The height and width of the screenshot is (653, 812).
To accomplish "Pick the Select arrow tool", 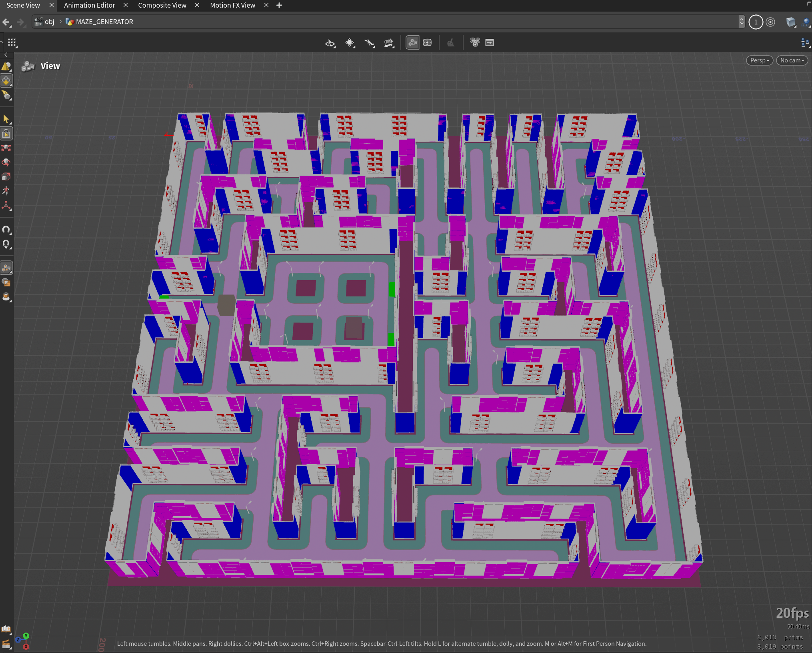I will pos(6,119).
